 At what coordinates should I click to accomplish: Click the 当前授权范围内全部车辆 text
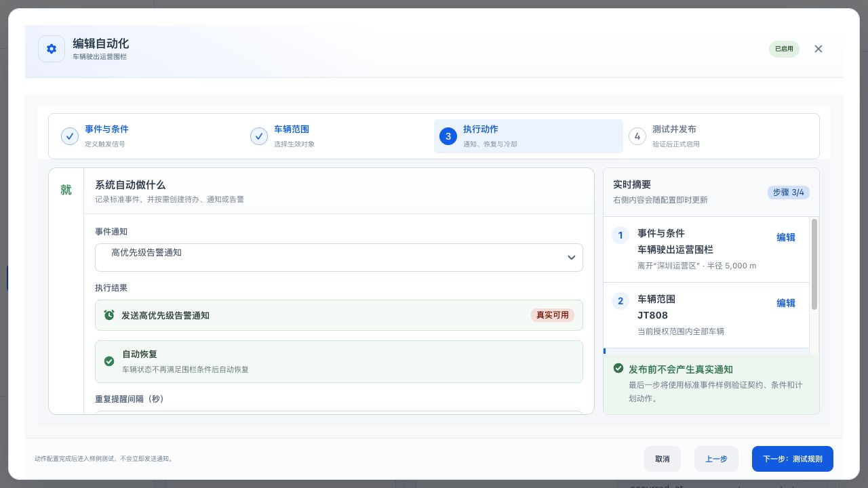[x=682, y=331]
